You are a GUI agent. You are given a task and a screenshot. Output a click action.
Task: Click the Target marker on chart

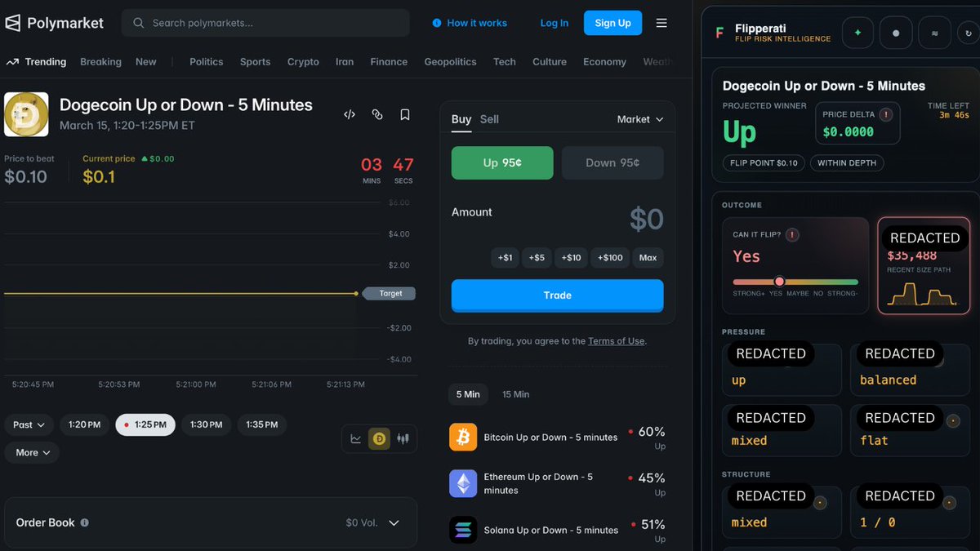390,293
